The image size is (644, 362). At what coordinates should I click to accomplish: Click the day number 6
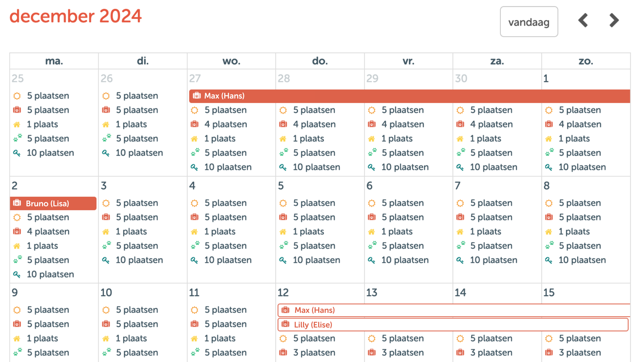369,186
